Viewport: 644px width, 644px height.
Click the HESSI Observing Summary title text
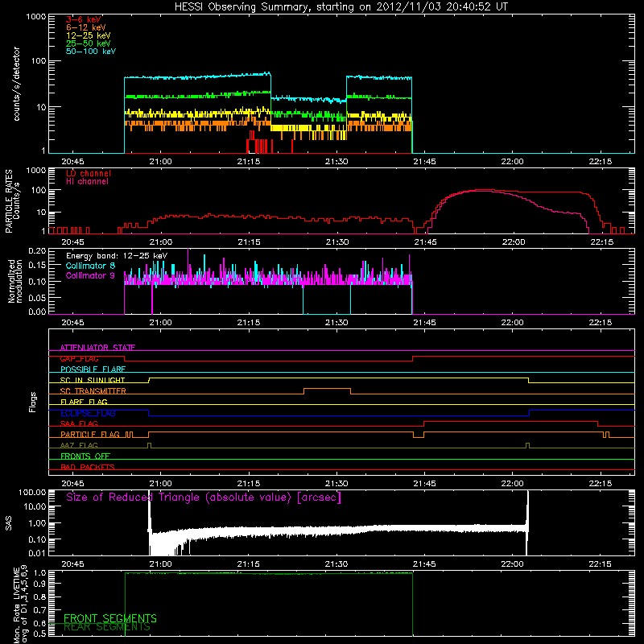coord(341,7)
